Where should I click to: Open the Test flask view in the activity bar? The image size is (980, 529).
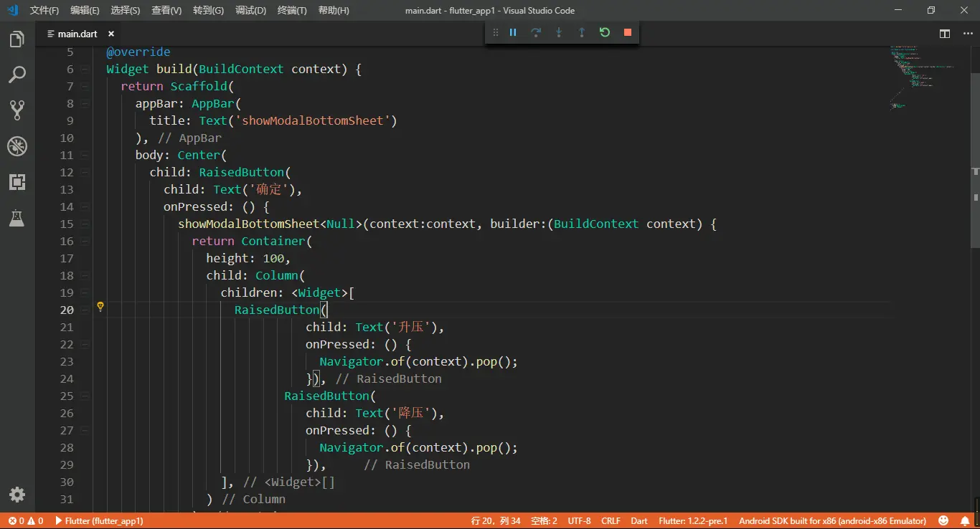pos(17,218)
